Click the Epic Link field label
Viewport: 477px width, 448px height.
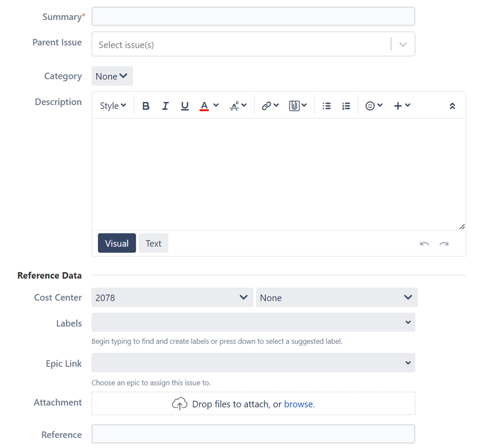(64, 363)
